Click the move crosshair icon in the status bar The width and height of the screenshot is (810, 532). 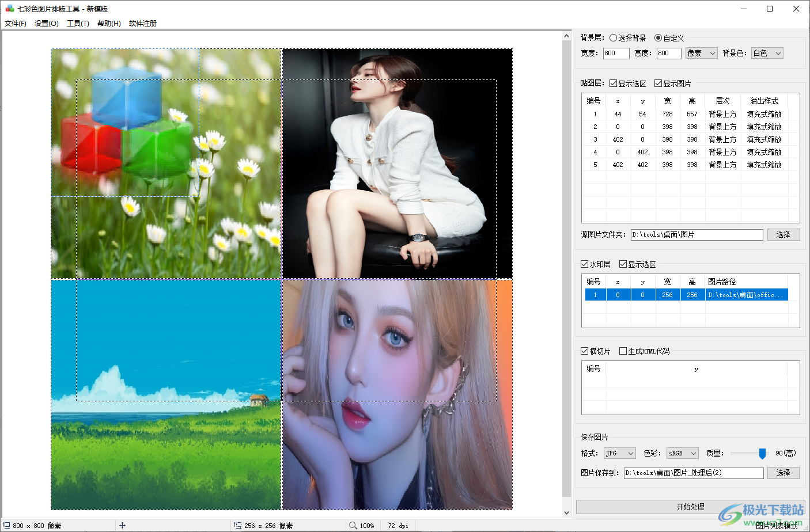coord(123,525)
